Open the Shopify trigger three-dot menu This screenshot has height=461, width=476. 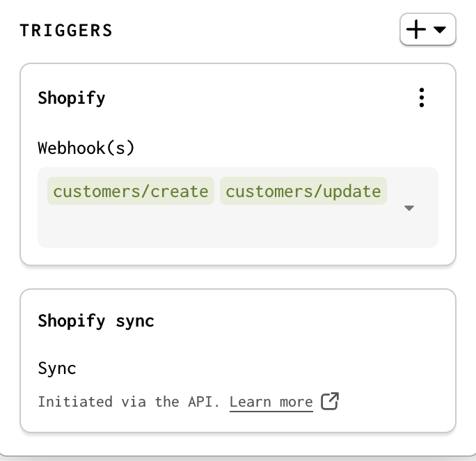pos(421,97)
